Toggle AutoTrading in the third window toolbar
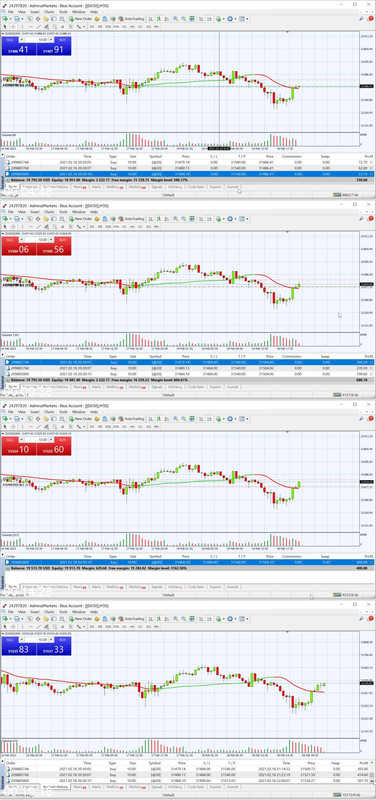This screenshot has height=800, width=376. [131, 418]
